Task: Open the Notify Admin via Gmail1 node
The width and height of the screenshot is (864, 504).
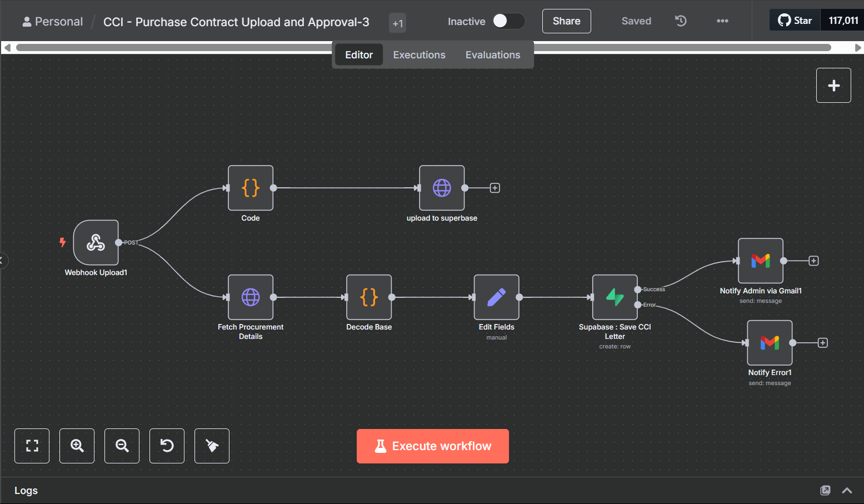Action: click(760, 261)
